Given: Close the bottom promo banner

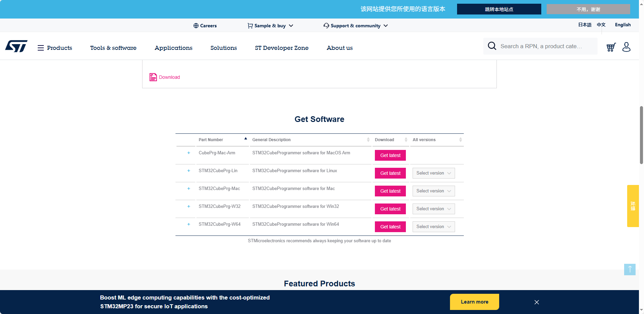Looking at the screenshot, I should (537, 302).
